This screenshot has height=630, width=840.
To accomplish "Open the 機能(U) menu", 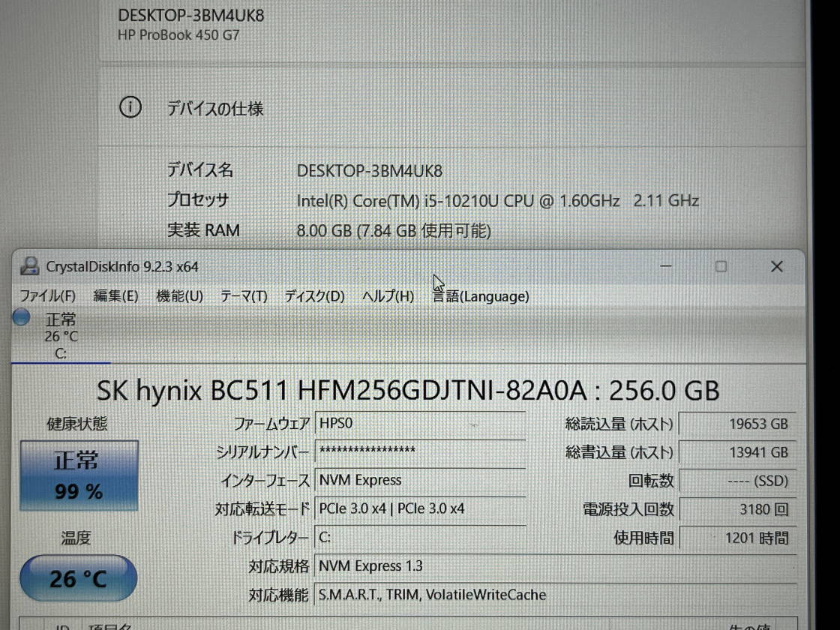I will coord(179,295).
